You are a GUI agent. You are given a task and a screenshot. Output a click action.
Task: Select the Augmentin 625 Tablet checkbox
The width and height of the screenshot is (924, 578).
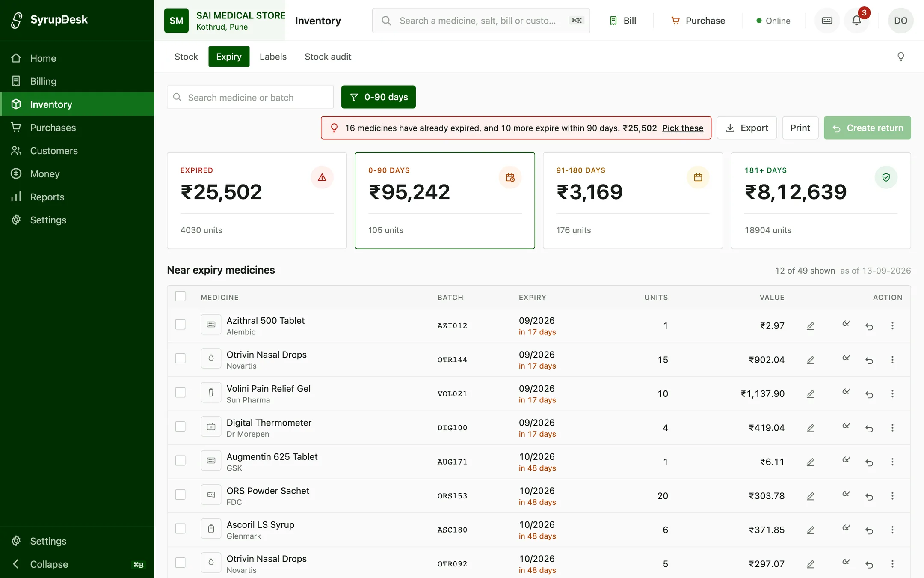tap(180, 461)
